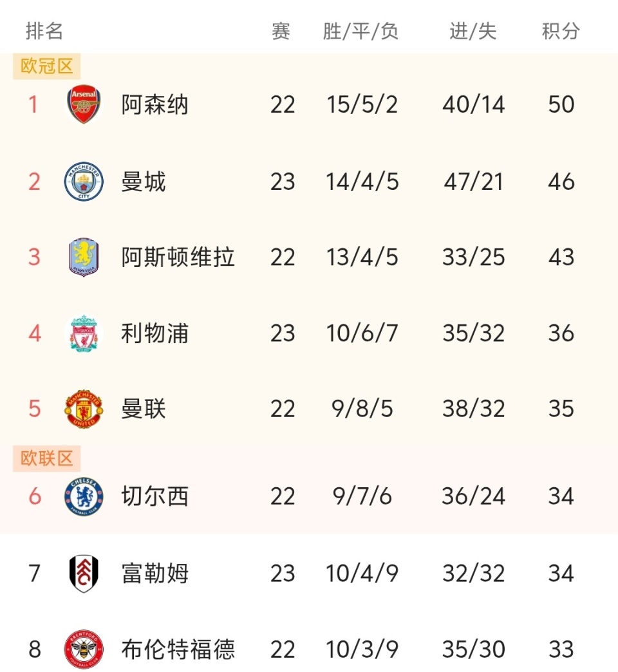Tap the Chelsea club crest
The image size is (618, 672).
tap(84, 496)
